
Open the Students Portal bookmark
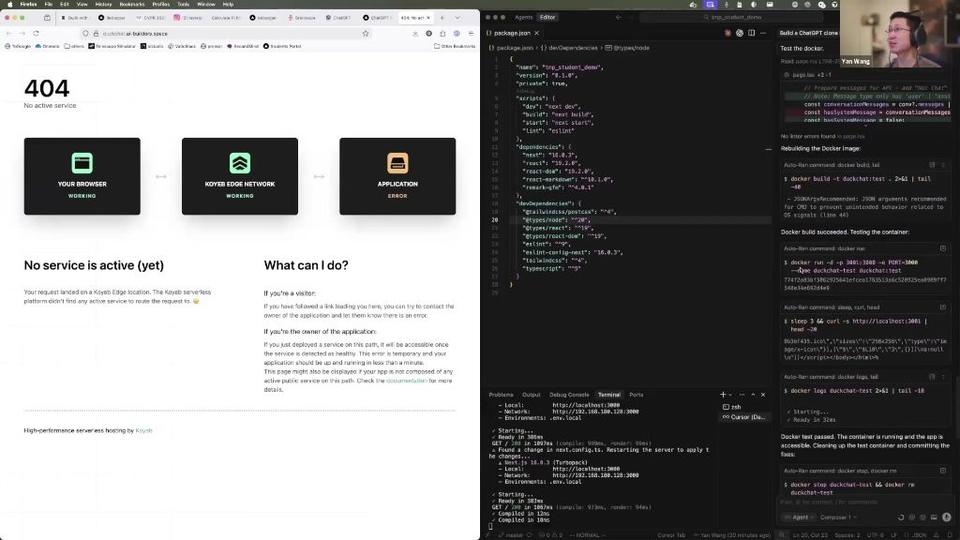coord(282,46)
